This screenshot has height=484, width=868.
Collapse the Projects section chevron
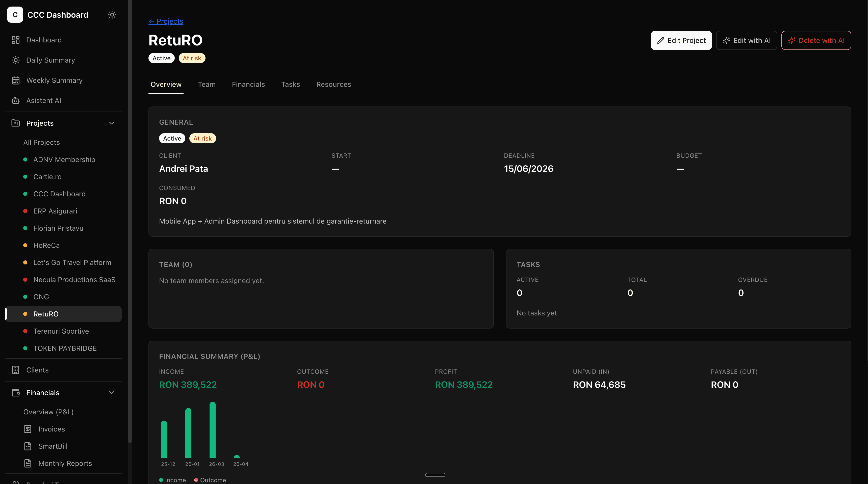coord(112,123)
